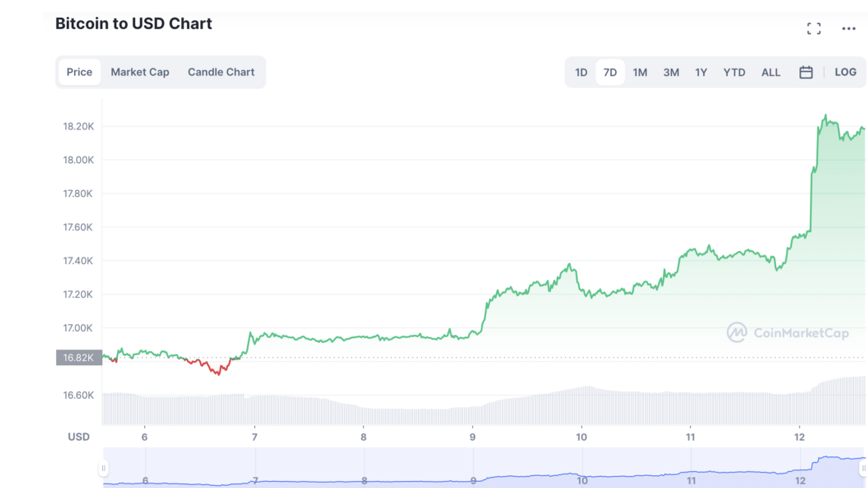This screenshot has width=868, height=488.
Task: Toggle LOG scale on the chart
Action: click(845, 72)
